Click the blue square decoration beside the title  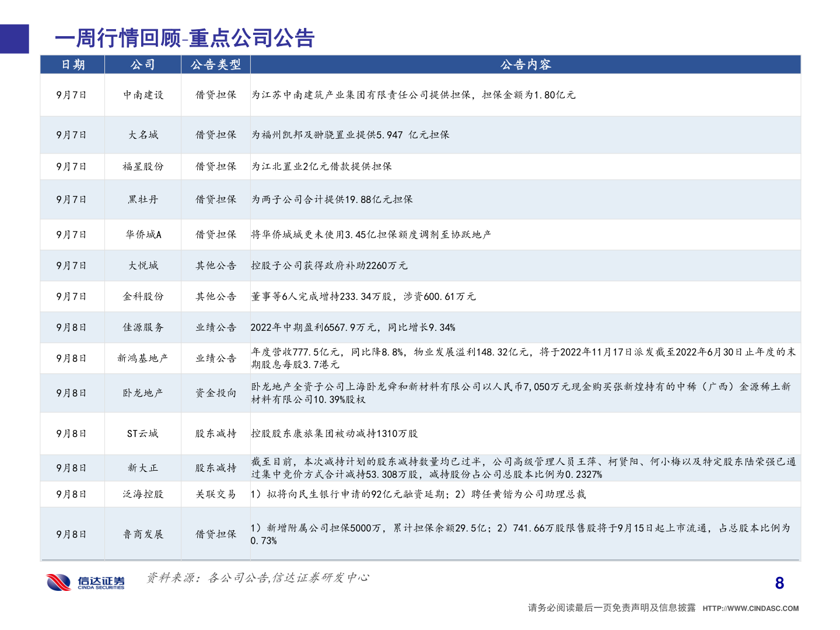click(x=14, y=40)
